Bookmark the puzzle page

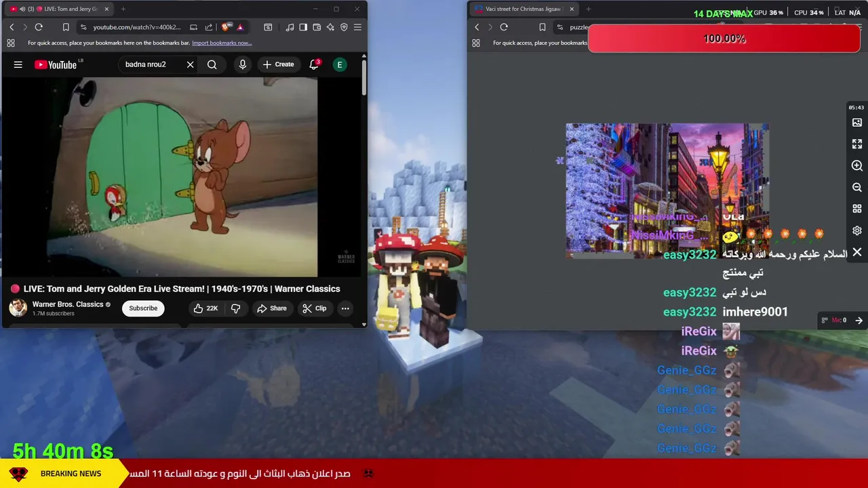(x=542, y=27)
